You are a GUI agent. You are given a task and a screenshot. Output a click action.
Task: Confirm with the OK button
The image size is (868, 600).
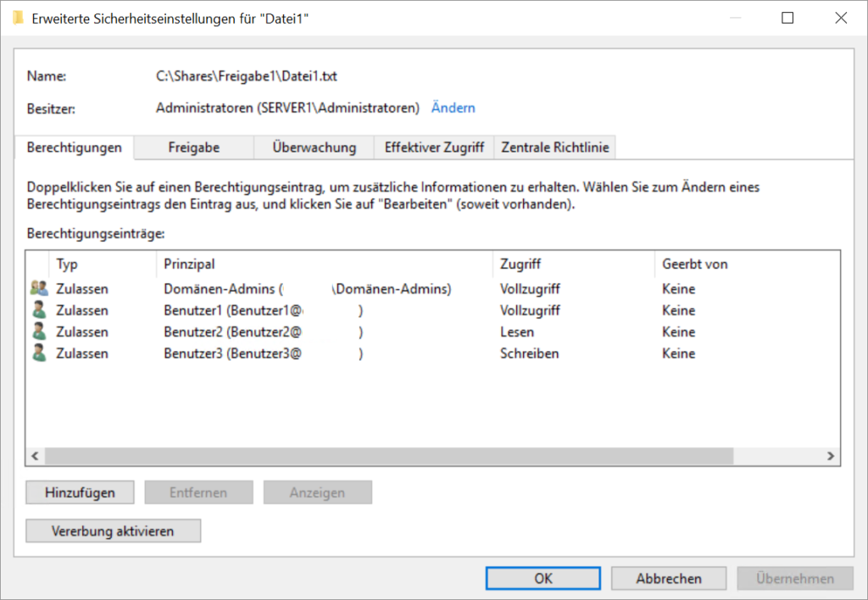coord(543,579)
